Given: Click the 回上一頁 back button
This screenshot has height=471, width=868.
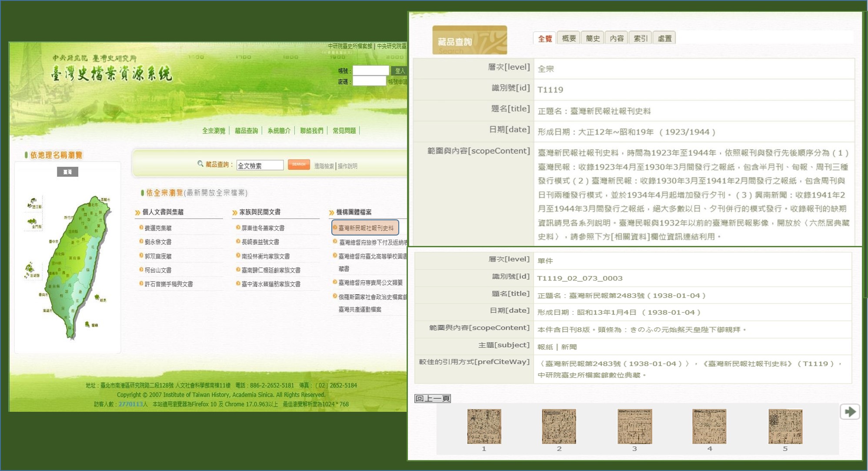Looking at the screenshot, I should coord(433,398).
